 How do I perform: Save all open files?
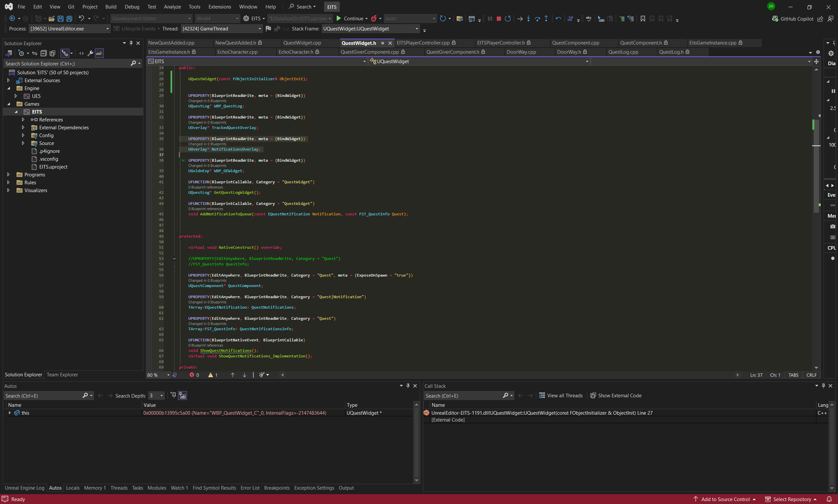tap(69, 19)
